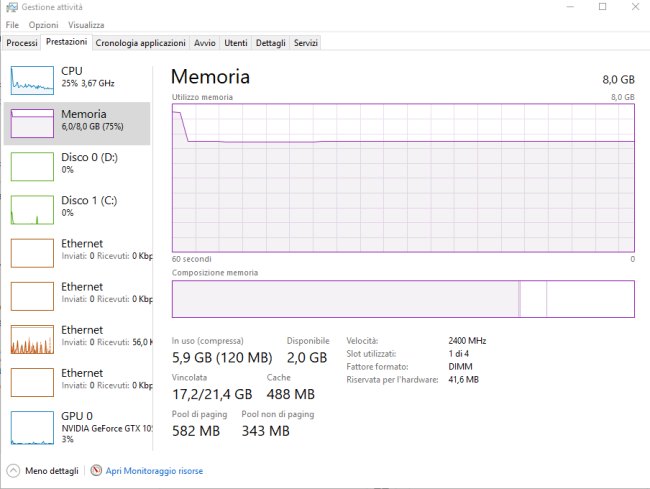
Task: Select Disco 1 (C:) graph thumbnail
Action: point(32,210)
